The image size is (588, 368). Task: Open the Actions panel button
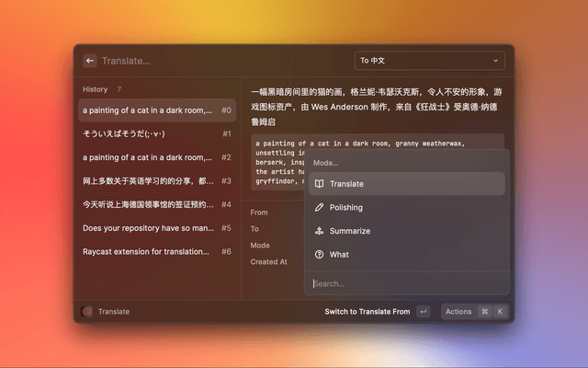(458, 312)
